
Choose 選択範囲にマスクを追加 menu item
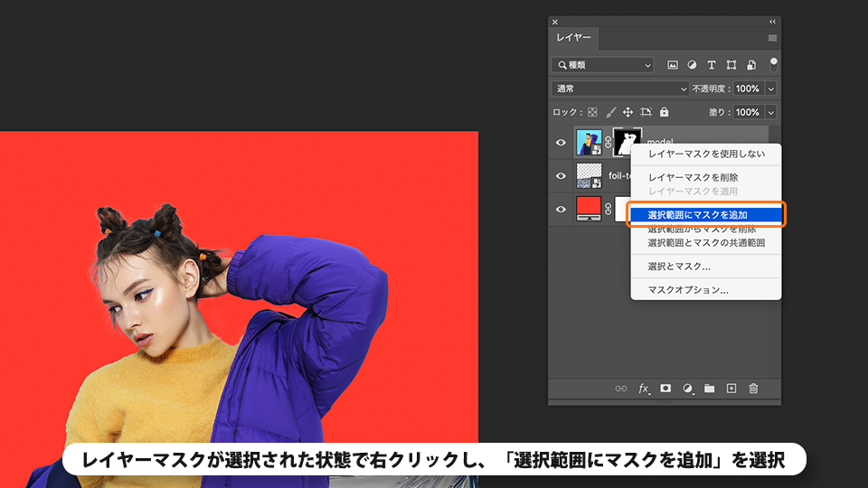pos(706,215)
